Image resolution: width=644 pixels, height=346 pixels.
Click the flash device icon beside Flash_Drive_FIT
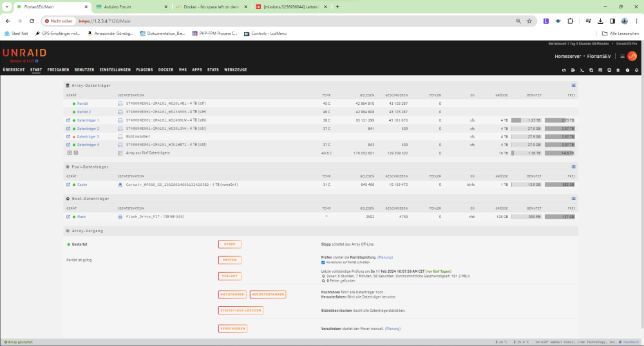[x=120, y=217]
